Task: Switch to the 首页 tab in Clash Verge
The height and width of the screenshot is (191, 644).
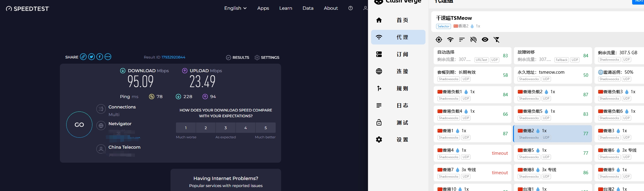Action: tap(398, 20)
